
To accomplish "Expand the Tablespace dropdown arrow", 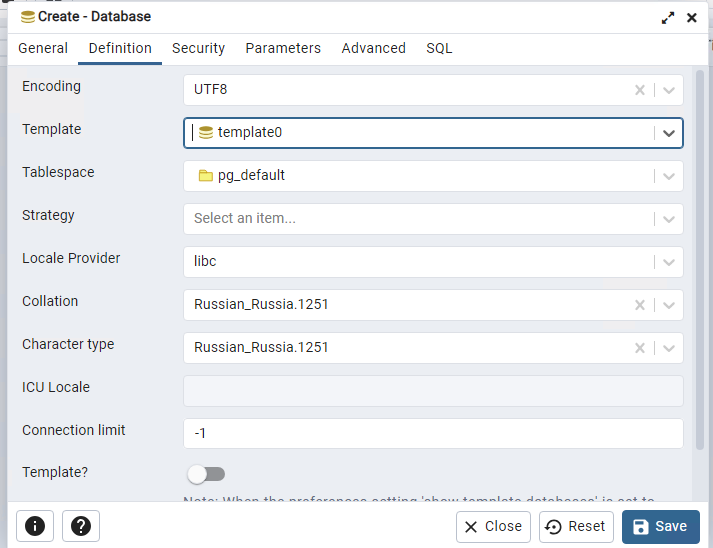I will click(668, 176).
